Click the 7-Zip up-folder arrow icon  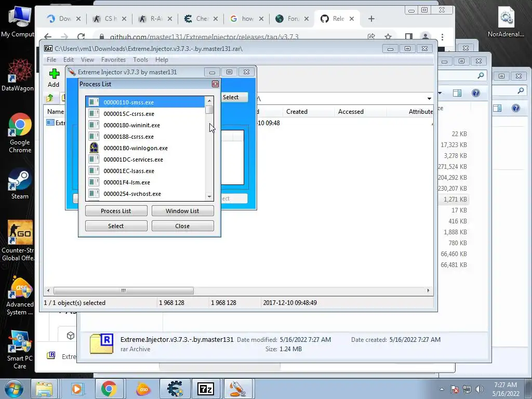pos(50,98)
